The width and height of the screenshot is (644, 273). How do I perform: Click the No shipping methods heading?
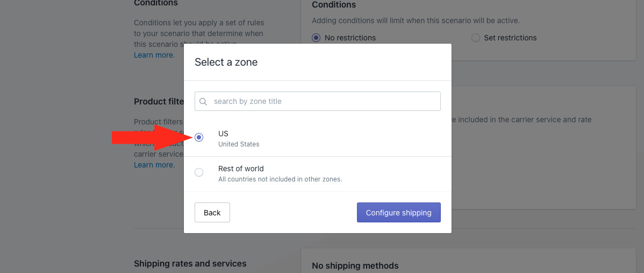click(x=355, y=265)
